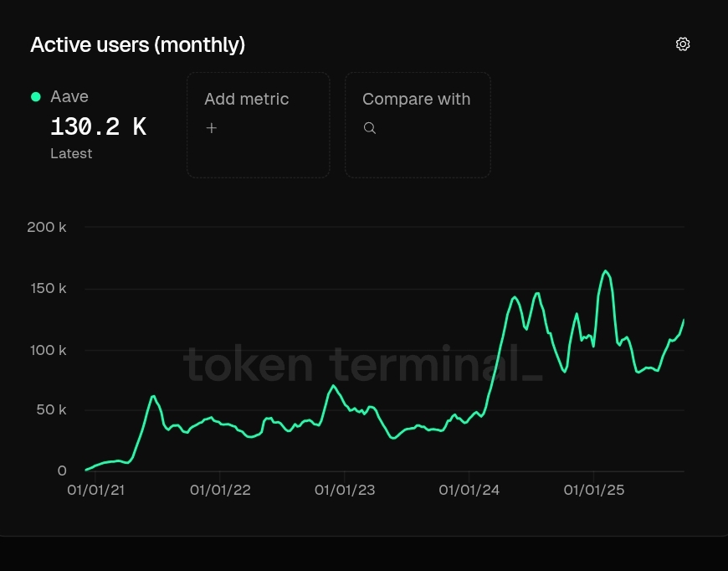Screen dimensions: 728x571
Task: Select the Add metric label
Action: [246, 99]
